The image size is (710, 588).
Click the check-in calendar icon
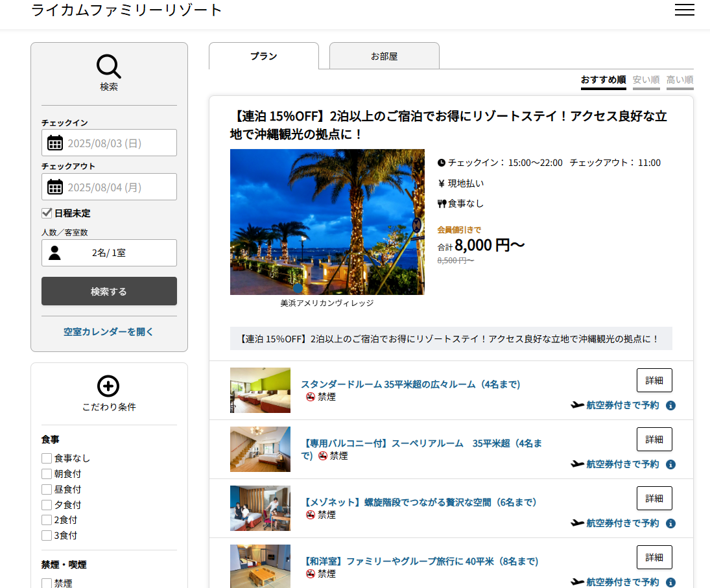(55, 143)
